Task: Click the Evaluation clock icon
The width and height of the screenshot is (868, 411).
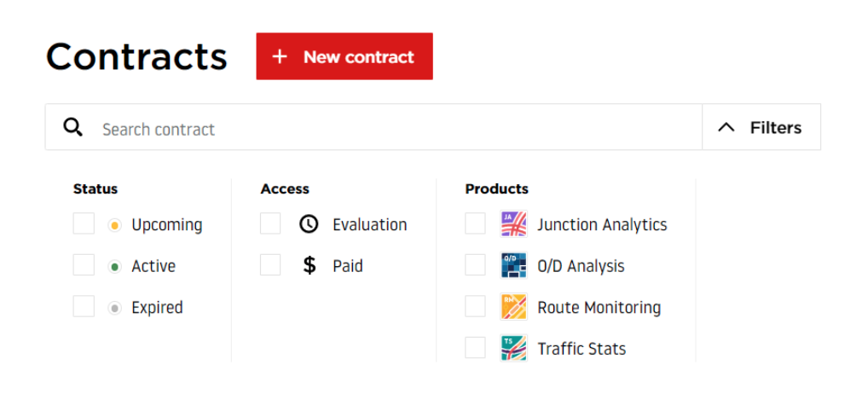Action: tap(309, 223)
